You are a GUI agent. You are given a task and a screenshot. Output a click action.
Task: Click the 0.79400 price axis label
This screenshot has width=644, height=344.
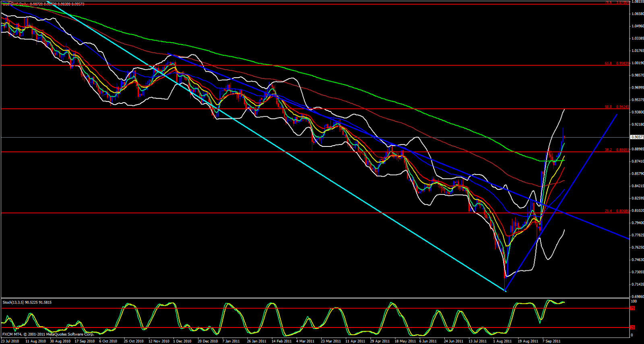pyautogui.click(x=637, y=223)
